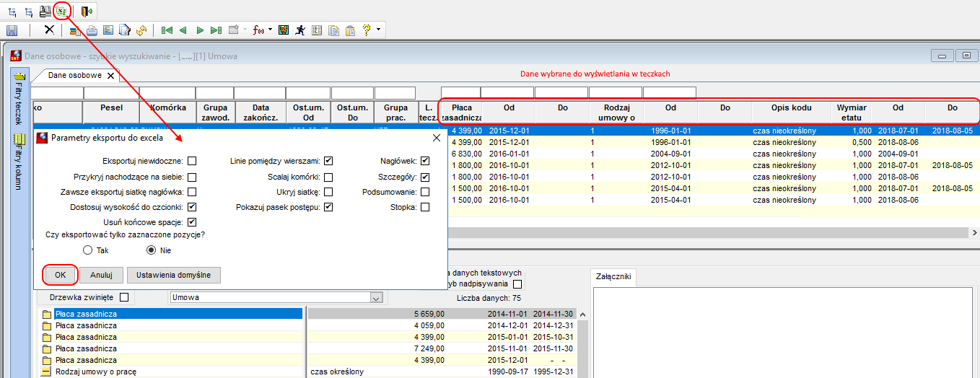Open dropdown arrow next to new record
Viewport: 980px width, 378px height.
click(x=245, y=30)
